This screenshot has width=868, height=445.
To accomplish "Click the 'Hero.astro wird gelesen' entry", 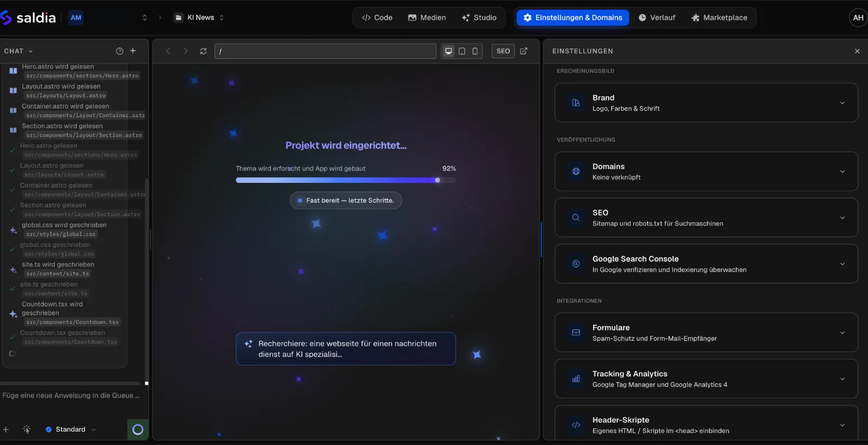I will click(x=58, y=67).
